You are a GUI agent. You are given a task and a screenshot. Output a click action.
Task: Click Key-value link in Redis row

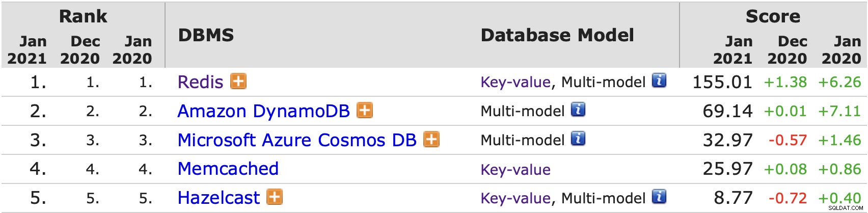tap(516, 82)
